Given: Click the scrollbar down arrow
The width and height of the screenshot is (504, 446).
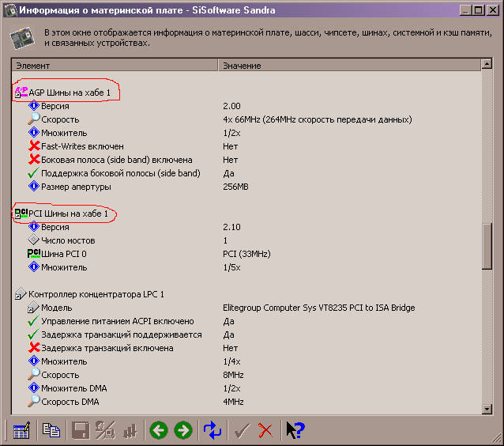Looking at the screenshot, I should click(488, 407).
